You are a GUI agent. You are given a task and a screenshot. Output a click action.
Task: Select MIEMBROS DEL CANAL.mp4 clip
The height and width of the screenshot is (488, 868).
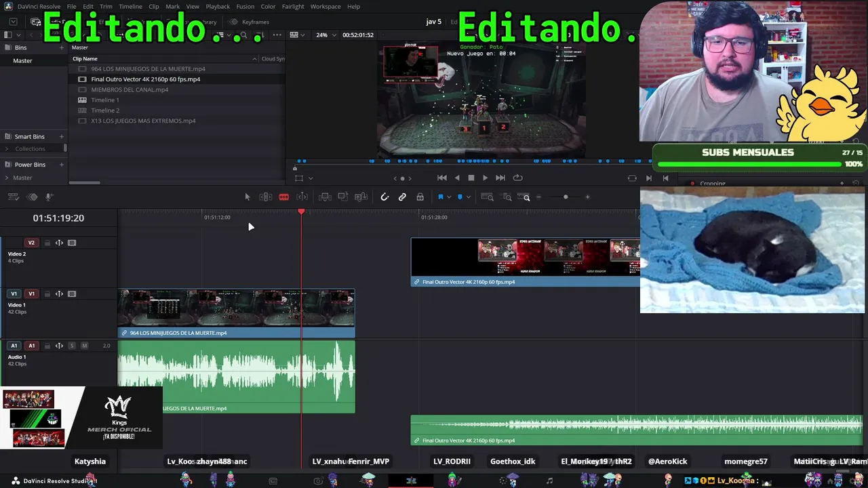pos(130,89)
